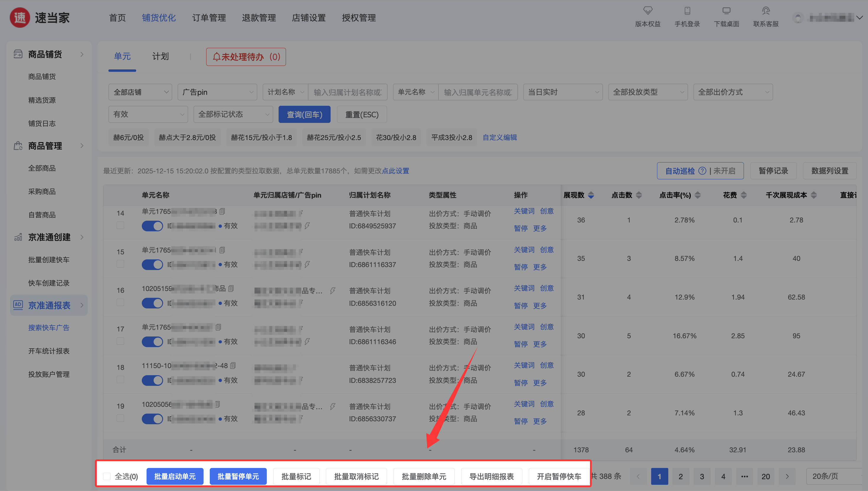This screenshot has height=491, width=868.
Task: Check the 全选 checkbox
Action: tap(107, 476)
